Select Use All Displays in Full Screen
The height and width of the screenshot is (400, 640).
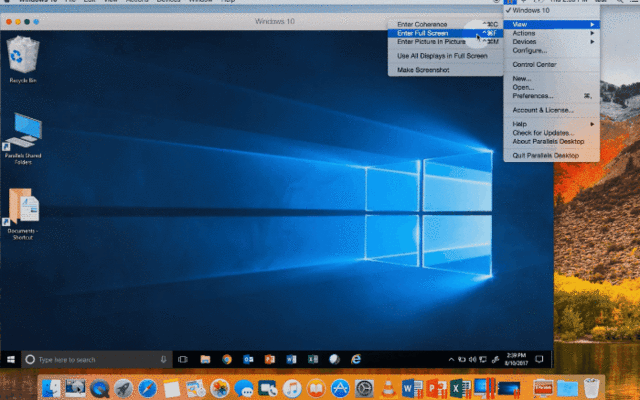(445, 56)
